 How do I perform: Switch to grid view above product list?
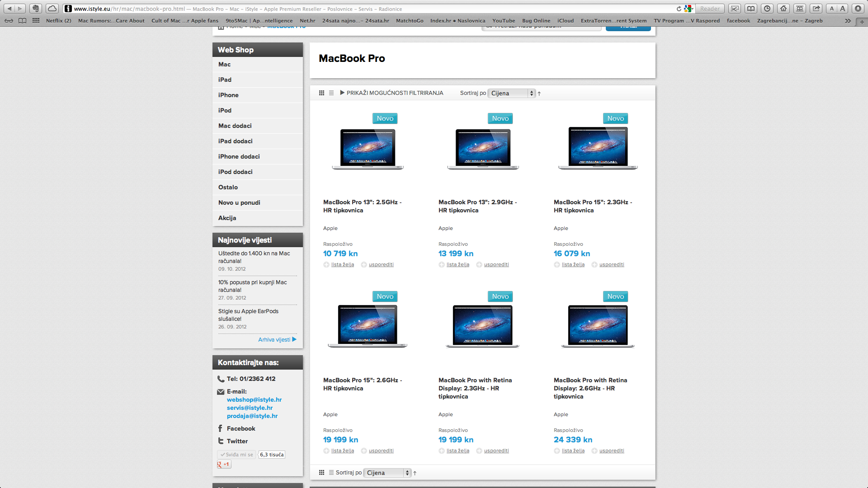tap(321, 93)
